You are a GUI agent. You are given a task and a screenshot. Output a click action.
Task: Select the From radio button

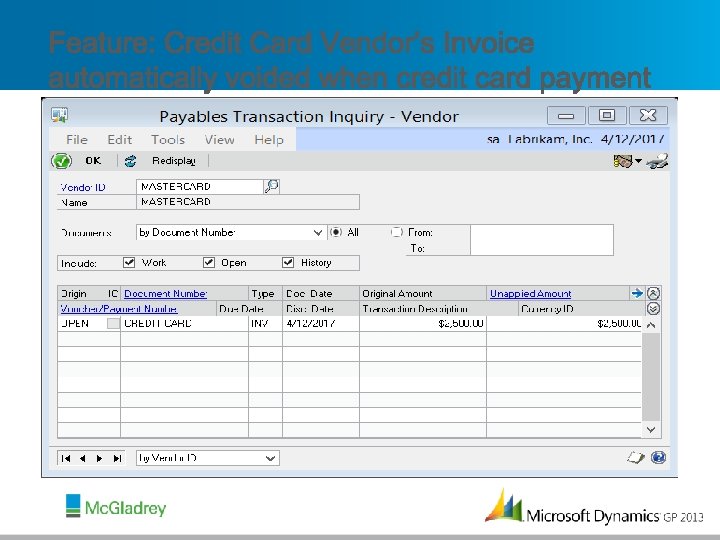pyautogui.click(x=397, y=232)
